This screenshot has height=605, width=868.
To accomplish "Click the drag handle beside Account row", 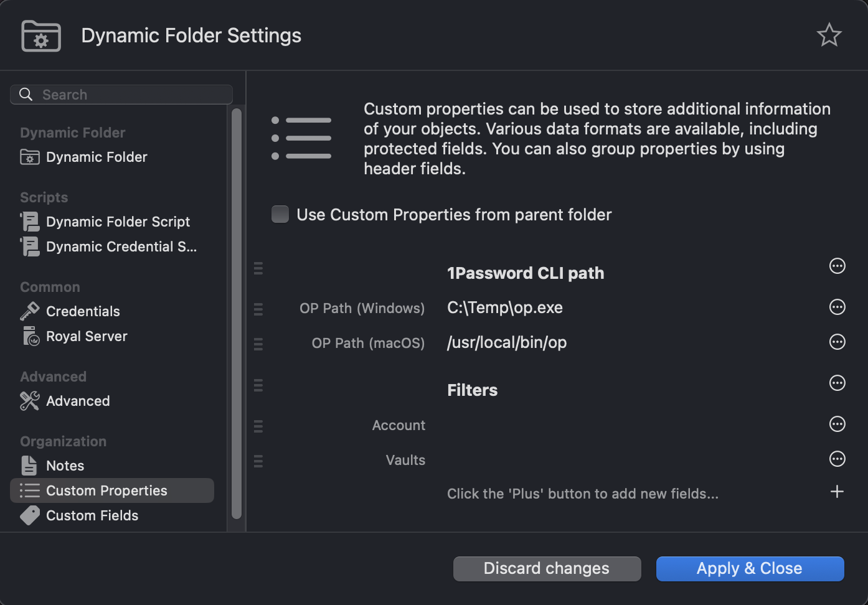I will point(258,426).
